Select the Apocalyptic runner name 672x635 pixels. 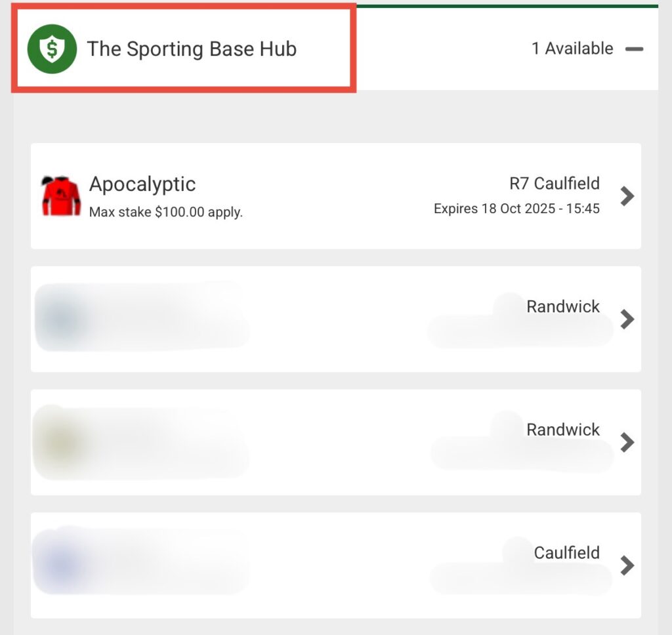pos(142,184)
